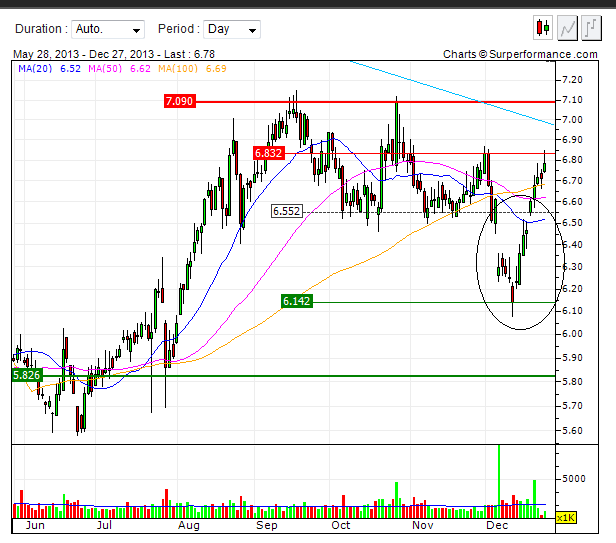Click the x1K volume scale label
This screenshot has height=543, width=616.
click(566, 518)
